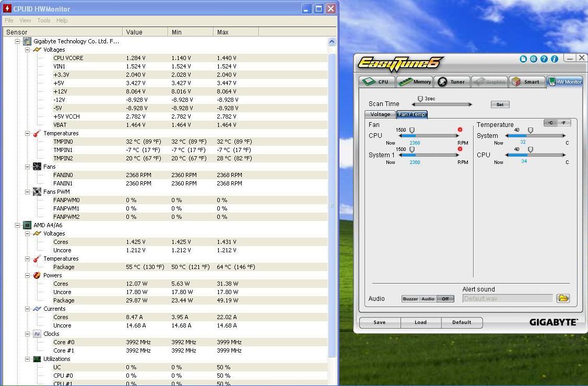This screenshot has height=386, width=588.
Task: Click the Scan Time slider track
Action: pos(442,104)
